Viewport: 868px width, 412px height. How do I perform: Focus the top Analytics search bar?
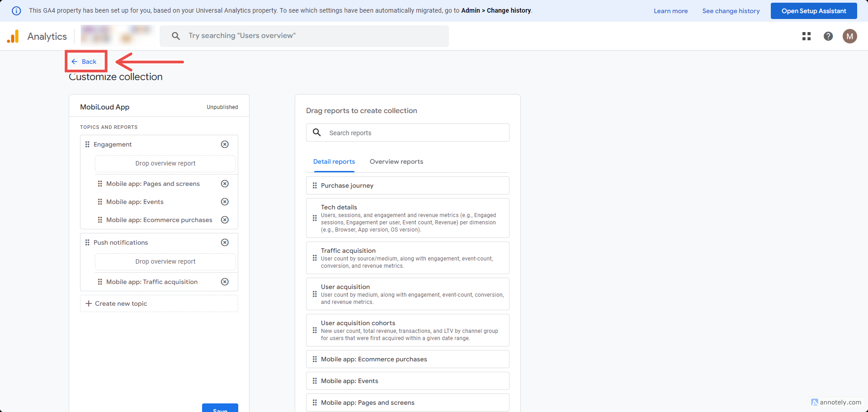(304, 36)
